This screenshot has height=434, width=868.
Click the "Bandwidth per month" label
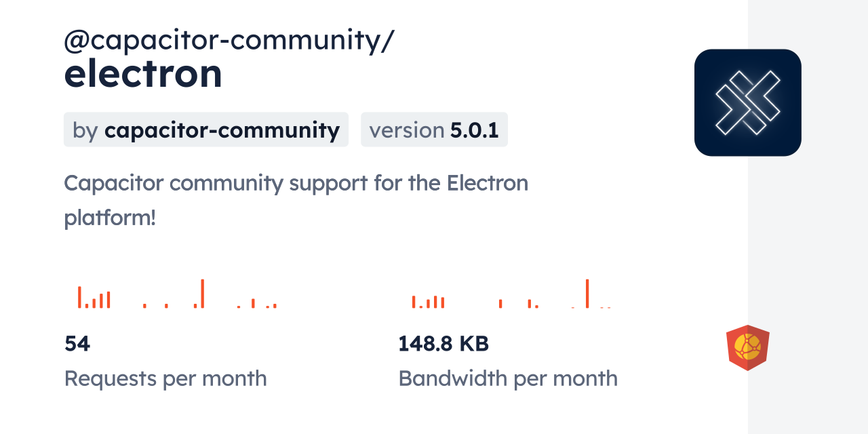(508, 378)
